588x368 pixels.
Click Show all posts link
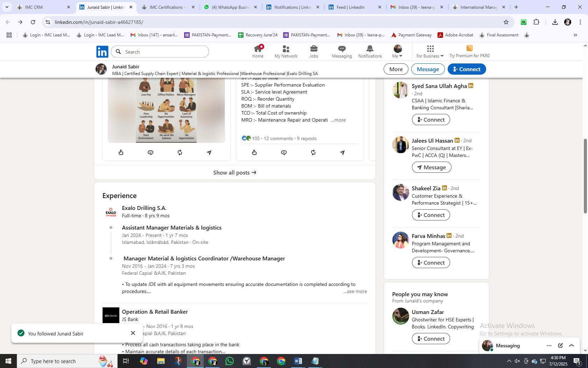[x=235, y=172]
